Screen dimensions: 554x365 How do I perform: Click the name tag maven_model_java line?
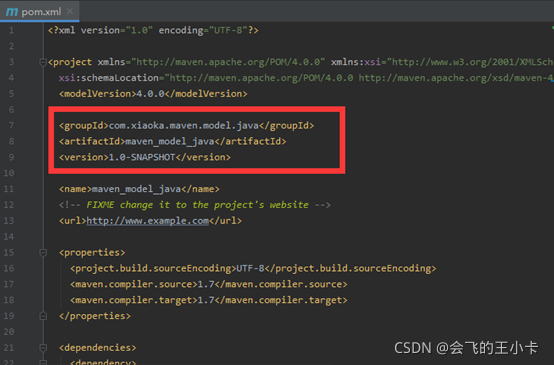tap(139, 189)
